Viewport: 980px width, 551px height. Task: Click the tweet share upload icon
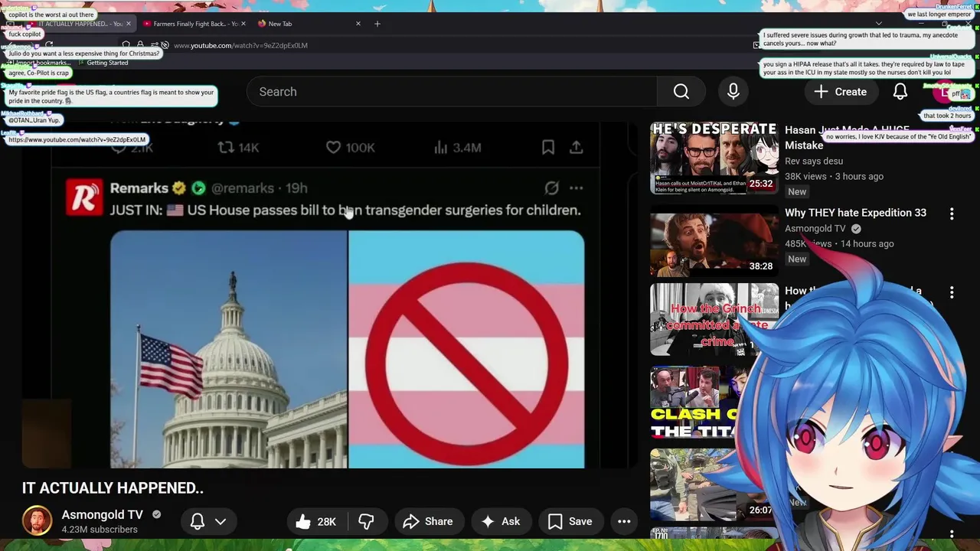(577, 147)
